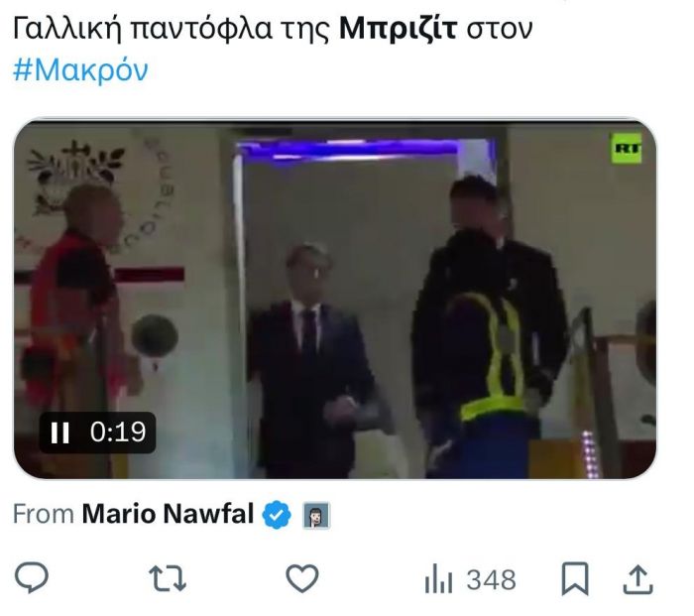View tweet analytics bar chart icon
This screenshot has height=616, width=694.
click(x=438, y=578)
